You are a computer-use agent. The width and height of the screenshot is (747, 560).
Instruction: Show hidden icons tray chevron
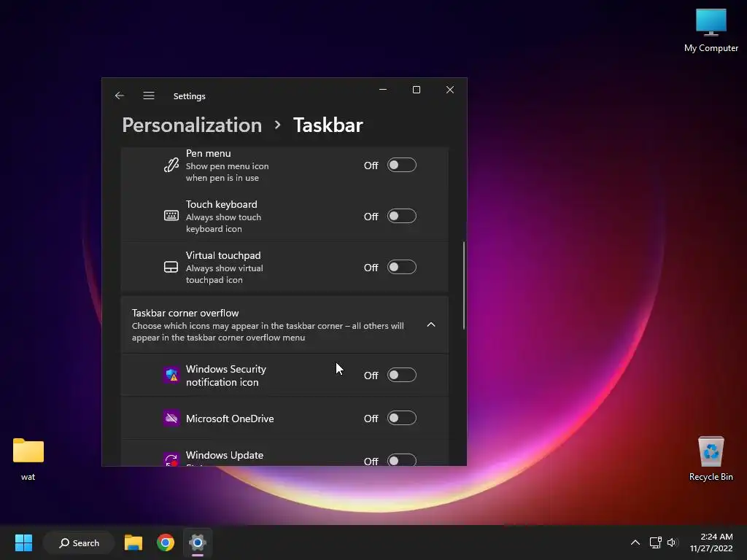point(635,542)
